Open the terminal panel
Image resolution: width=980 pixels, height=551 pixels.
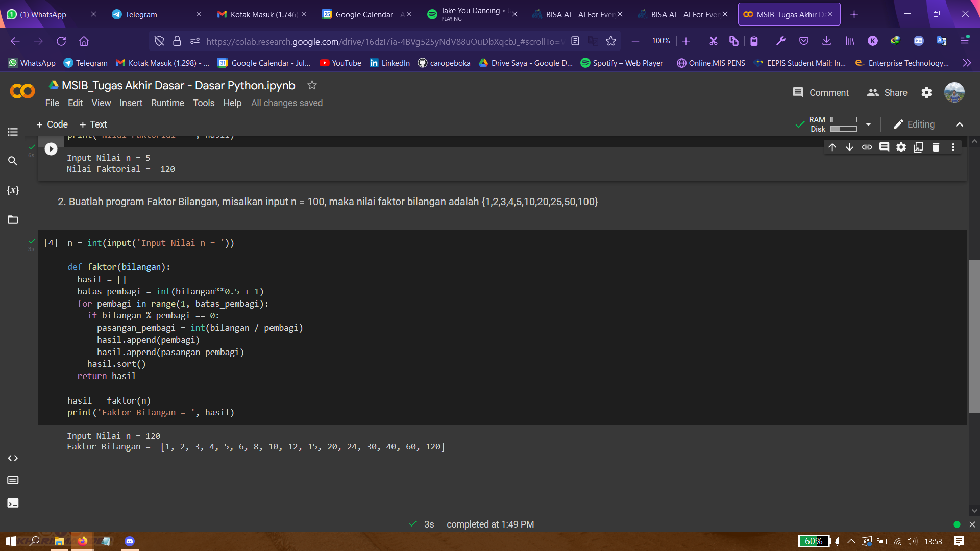click(x=13, y=503)
